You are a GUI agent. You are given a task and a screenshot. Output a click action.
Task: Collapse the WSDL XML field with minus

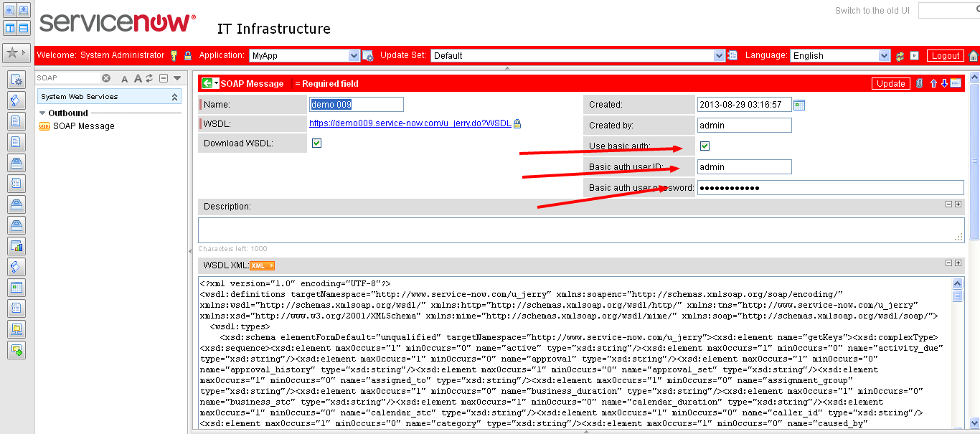click(x=949, y=263)
